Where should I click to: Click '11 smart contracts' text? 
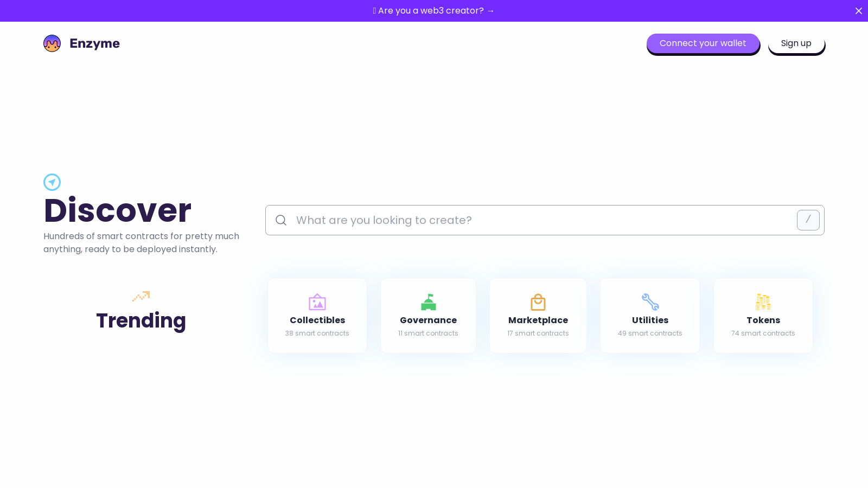click(429, 333)
